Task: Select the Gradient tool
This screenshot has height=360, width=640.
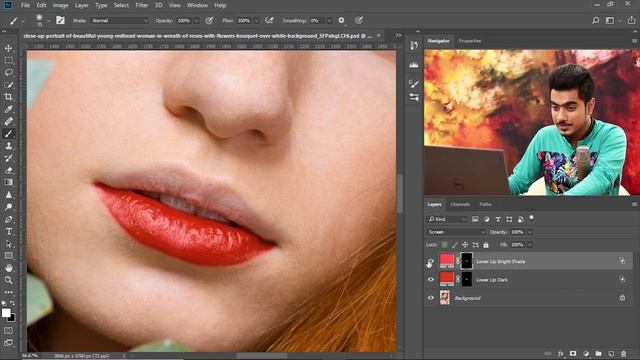Action: pos(9,182)
